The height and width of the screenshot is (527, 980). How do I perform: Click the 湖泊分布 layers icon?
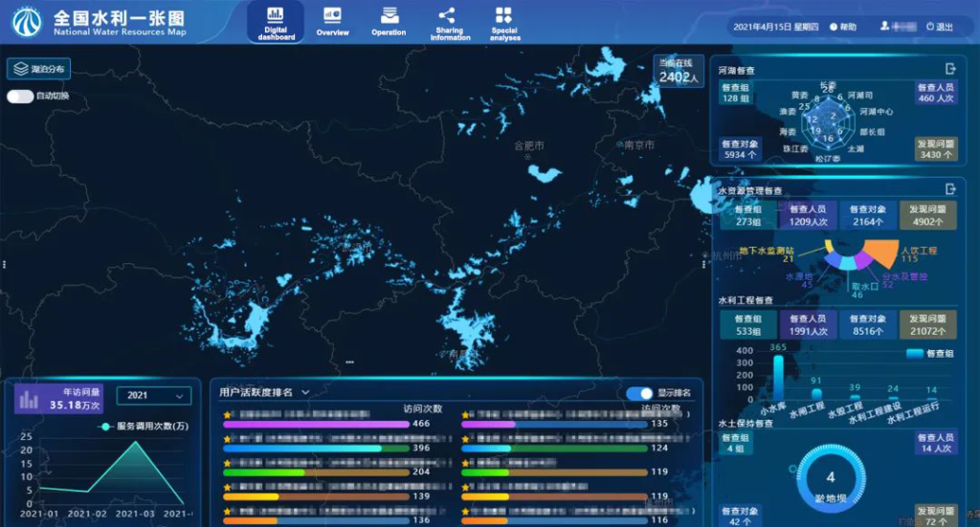20,69
